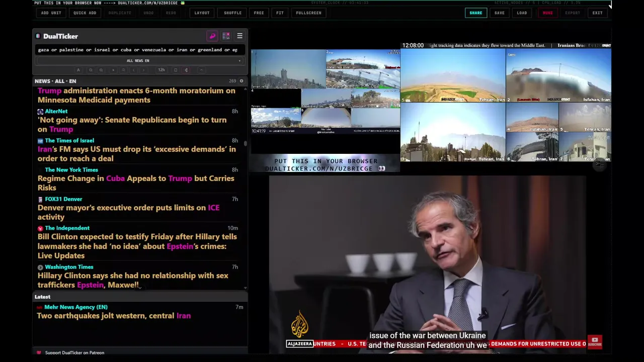Click the font size 'A' icon
Screen dimensions: 644x362
tap(78, 70)
